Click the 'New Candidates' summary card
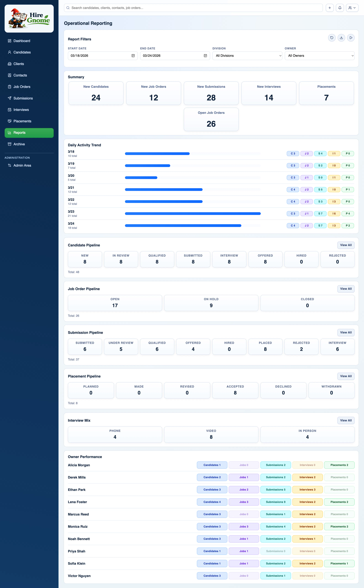Viewport: 364px width, 588px height. 96,93
